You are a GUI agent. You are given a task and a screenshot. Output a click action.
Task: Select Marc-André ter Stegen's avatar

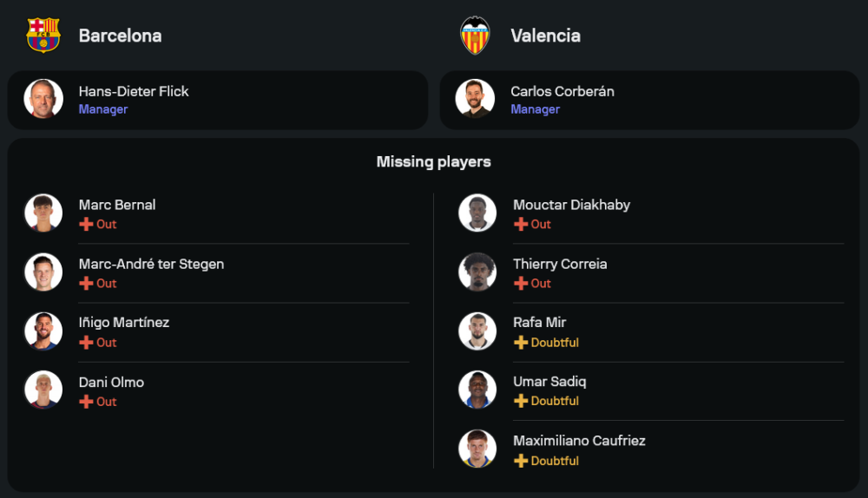(43, 272)
